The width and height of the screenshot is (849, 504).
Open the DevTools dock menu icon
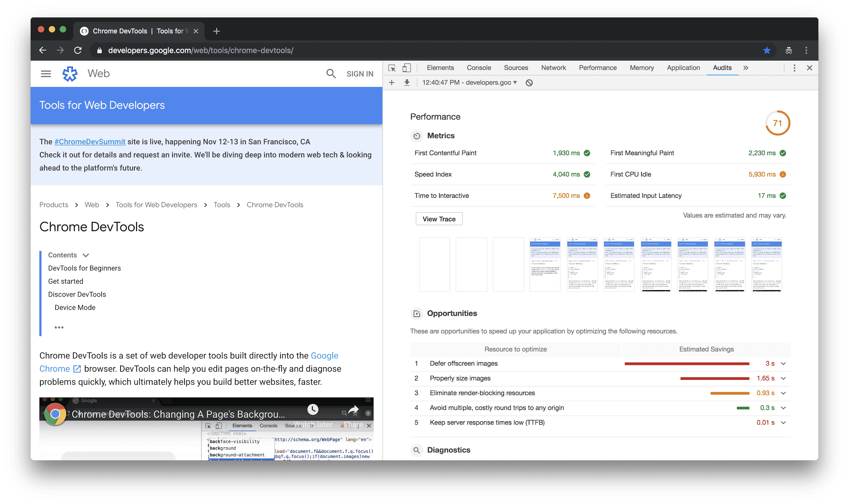pyautogui.click(x=794, y=67)
